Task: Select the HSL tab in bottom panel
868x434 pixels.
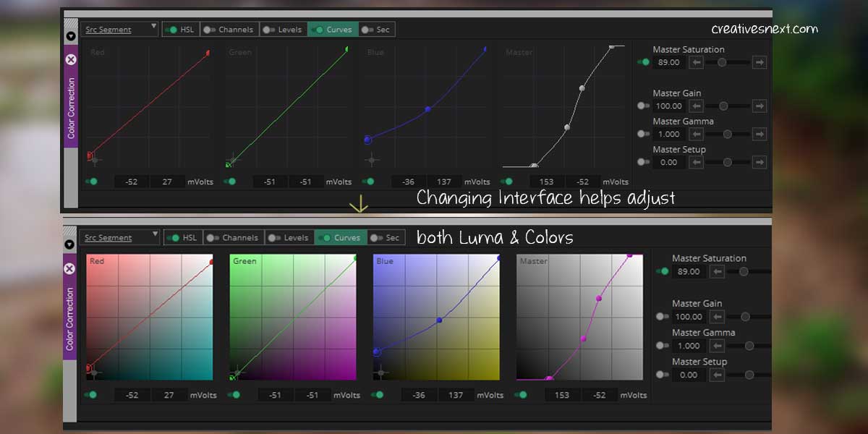Action: pos(183,237)
